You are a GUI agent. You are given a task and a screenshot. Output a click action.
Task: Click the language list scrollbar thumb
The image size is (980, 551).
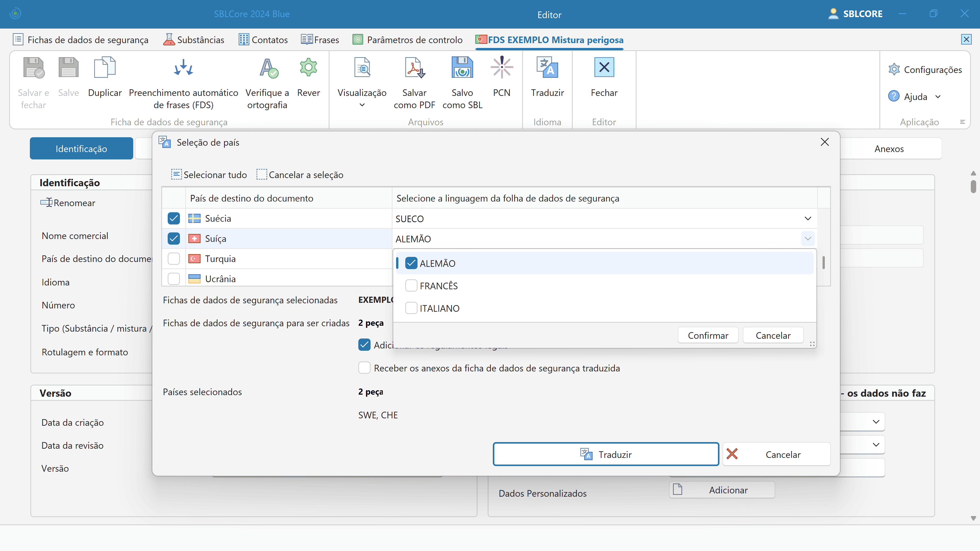pyautogui.click(x=823, y=262)
